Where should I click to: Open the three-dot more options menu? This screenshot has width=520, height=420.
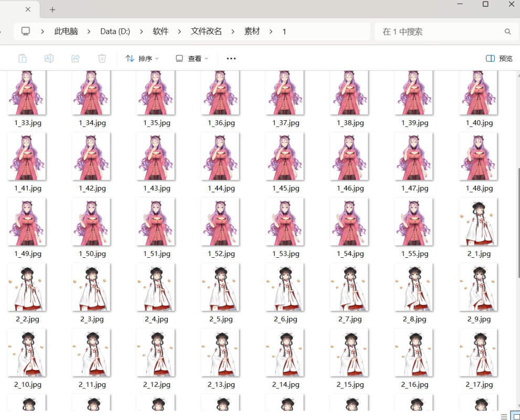point(231,58)
